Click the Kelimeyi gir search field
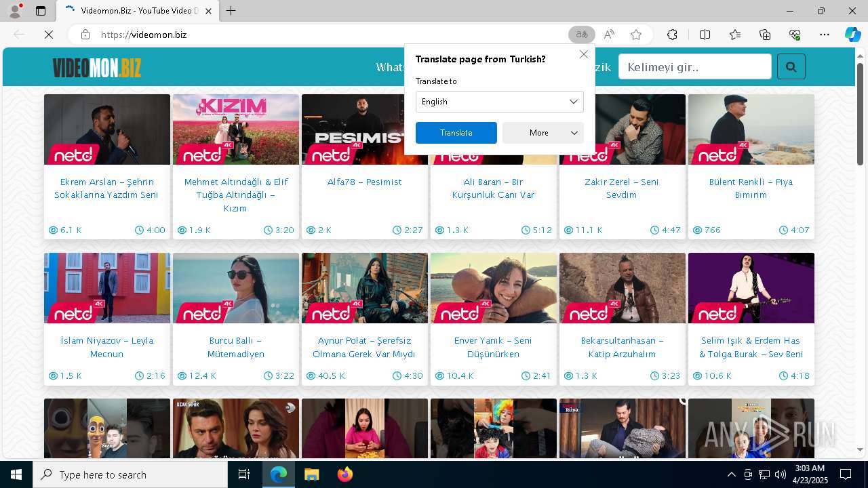Image resolution: width=868 pixels, height=488 pixels. click(695, 66)
